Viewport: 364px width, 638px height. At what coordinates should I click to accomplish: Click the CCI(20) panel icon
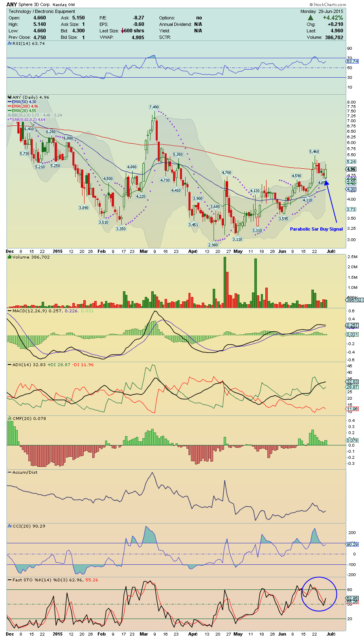click(10, 526)
